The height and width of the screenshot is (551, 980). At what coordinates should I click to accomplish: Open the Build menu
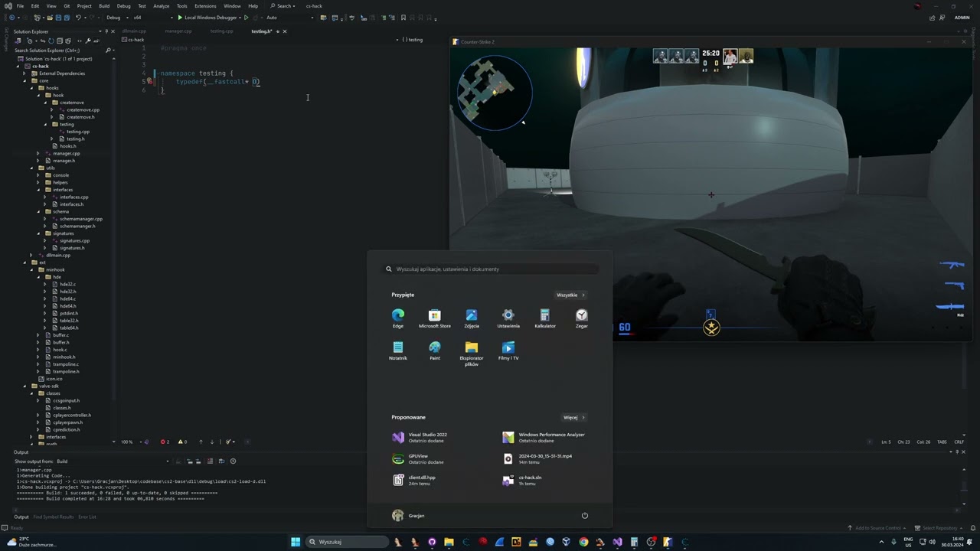[104, 6]
